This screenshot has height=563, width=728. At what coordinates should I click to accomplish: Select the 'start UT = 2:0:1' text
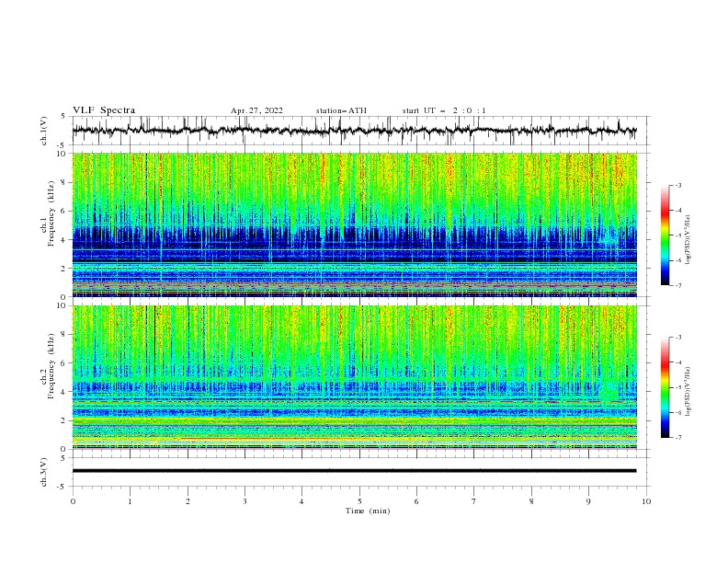pos(444,110)
